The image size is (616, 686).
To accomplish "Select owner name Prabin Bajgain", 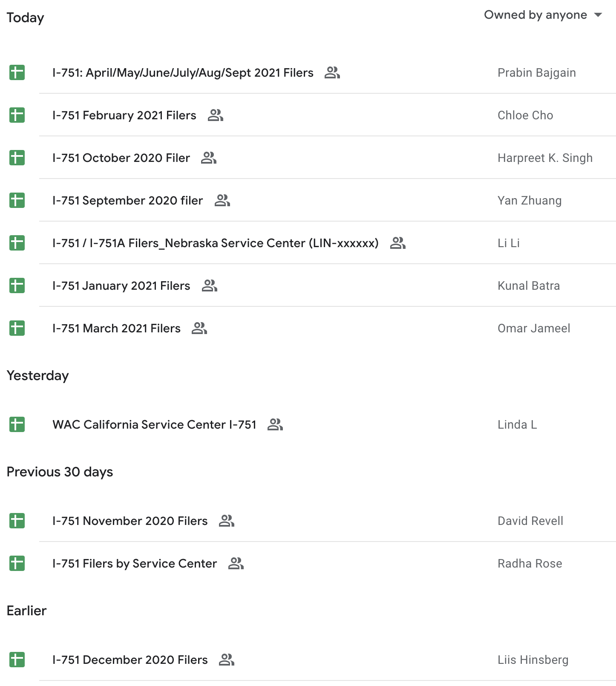I will 537,72.
